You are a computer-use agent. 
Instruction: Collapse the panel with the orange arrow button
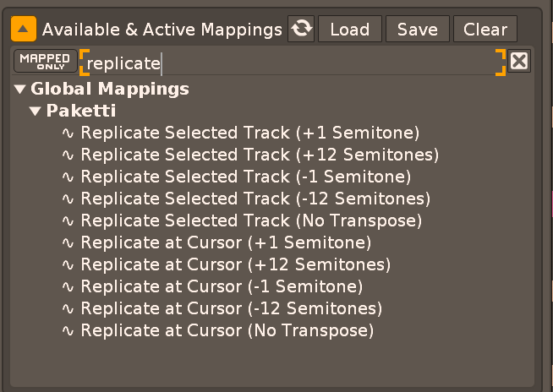(x=24, y=30)
